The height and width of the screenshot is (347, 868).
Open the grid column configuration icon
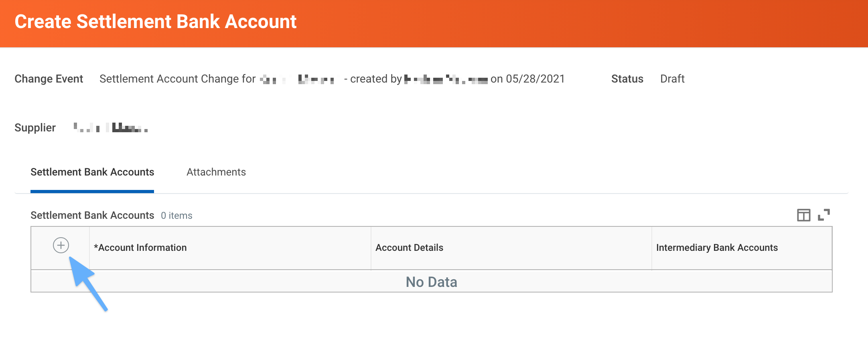point(803,215)
